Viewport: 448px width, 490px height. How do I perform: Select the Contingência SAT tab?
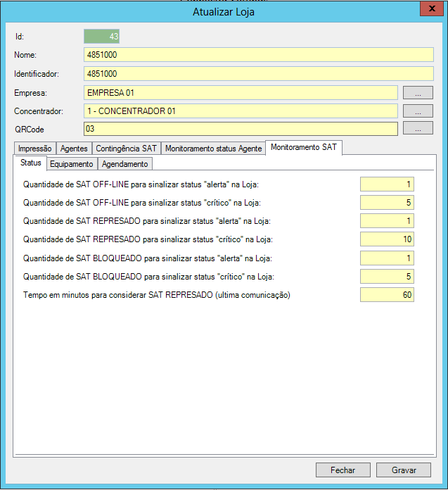[x=126, y=149]
